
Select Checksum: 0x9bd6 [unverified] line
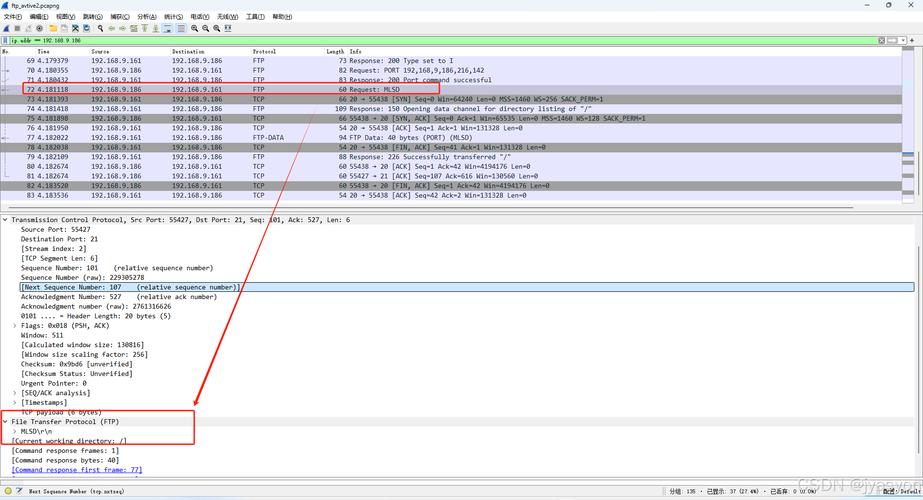click(77, 364)
